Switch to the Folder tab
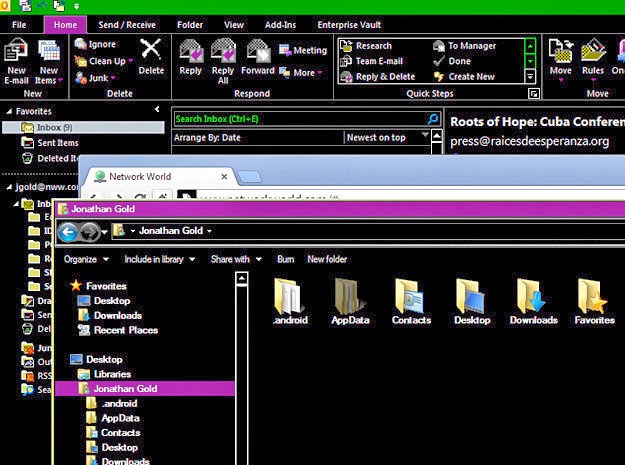 (190, 25)
